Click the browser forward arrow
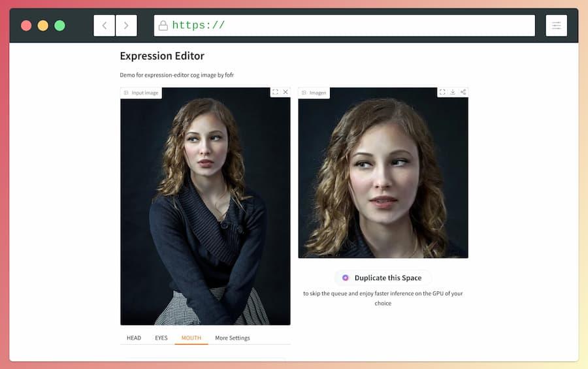 tap(126, 25)
